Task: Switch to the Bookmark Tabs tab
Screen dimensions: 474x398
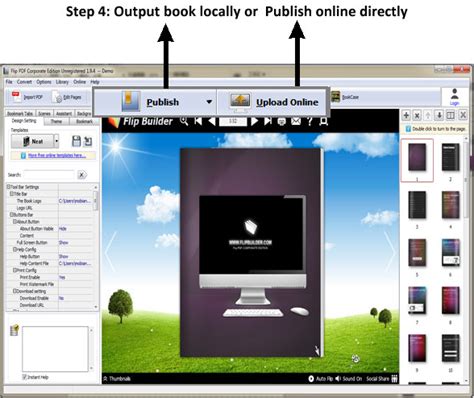Action: (20, 114)
